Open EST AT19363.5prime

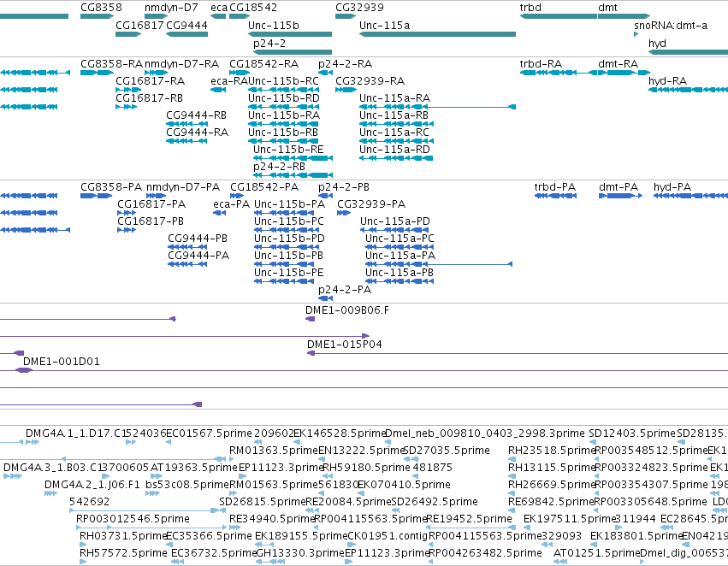coord(193,467)
